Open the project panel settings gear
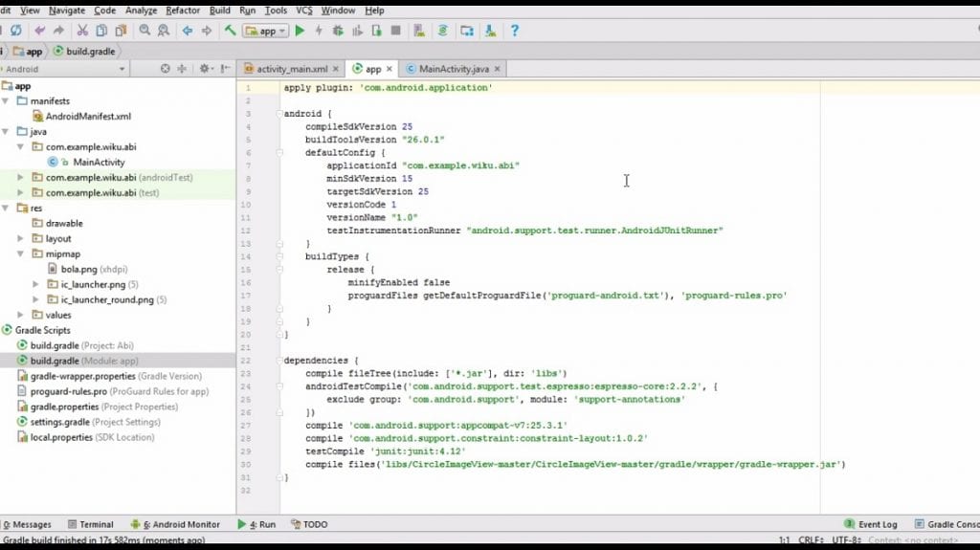The height and width of the screenshot is (550, 980). tap(204, 69)
